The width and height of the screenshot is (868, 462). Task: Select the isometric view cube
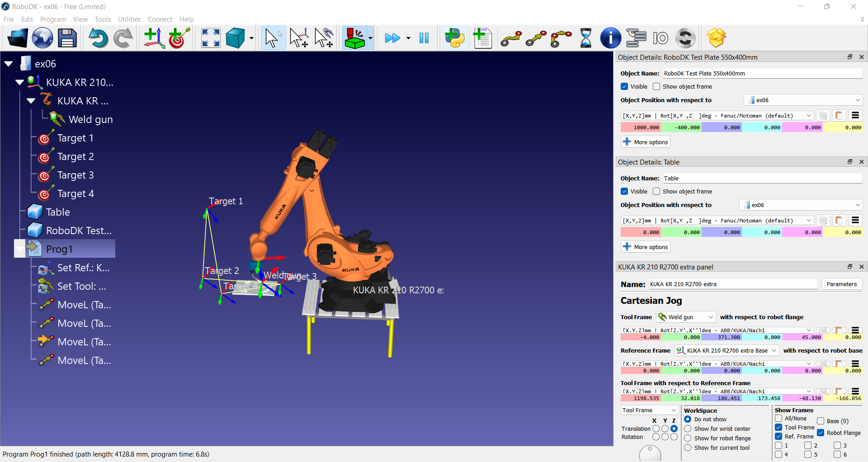click(235, 38)
